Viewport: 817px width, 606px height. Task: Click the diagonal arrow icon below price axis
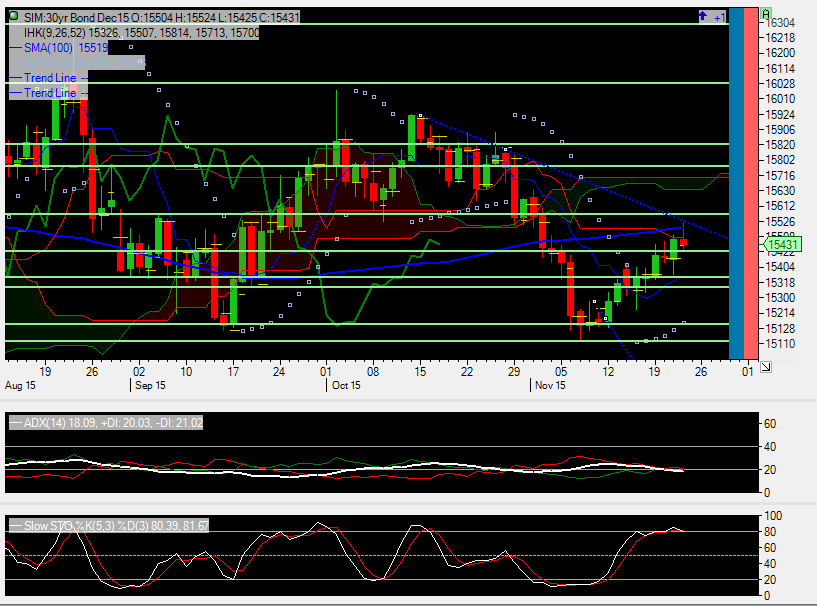point(765,367)
